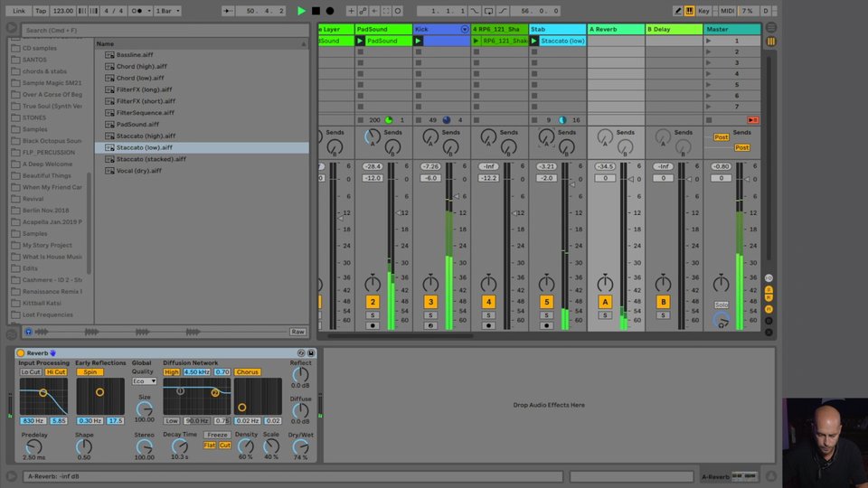Select the 4 RP6_121_Sha track title

pyautogui.click(x=499, y=29)
